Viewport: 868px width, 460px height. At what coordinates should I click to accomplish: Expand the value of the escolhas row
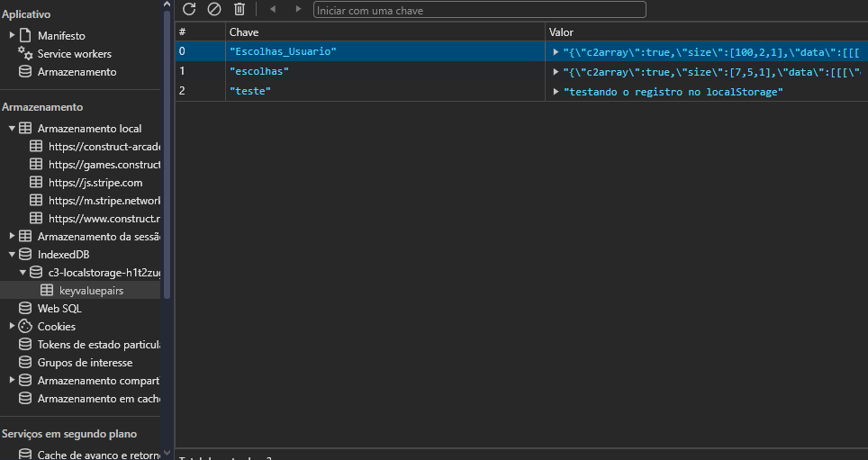click(x=556, y=71)
